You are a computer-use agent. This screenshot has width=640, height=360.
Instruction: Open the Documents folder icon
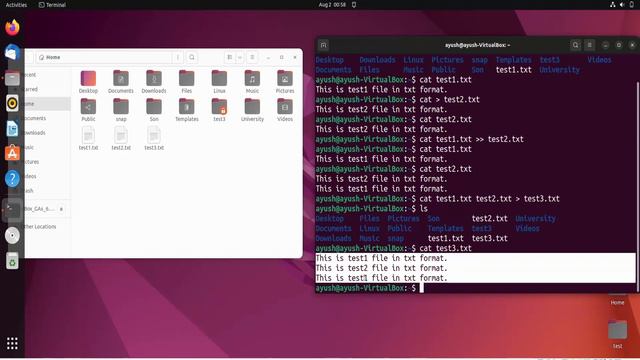coord(121,78)
